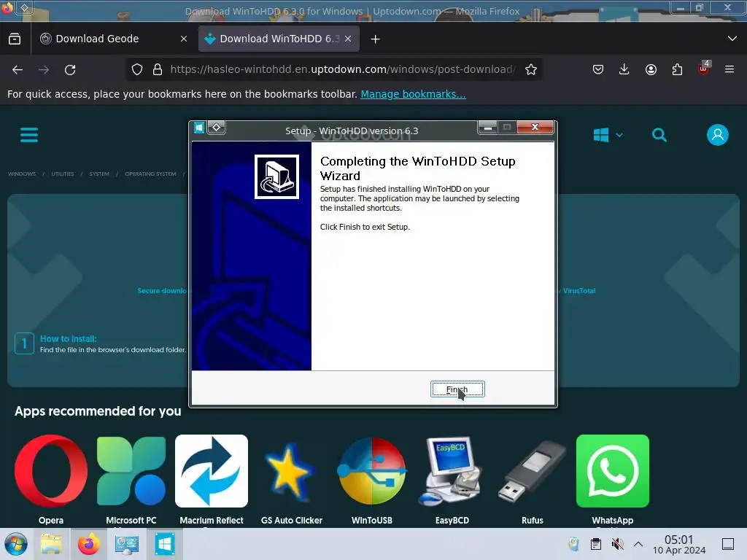Open the Setup window icon menu
Image resolution: width=747 pixels, height=560 pixels.
tap(199, 128)
